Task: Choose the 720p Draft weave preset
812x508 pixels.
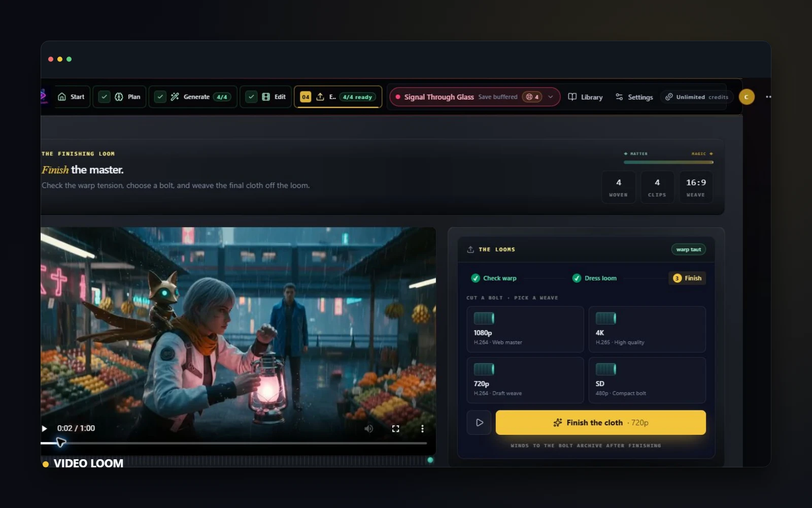Action: 525,380
